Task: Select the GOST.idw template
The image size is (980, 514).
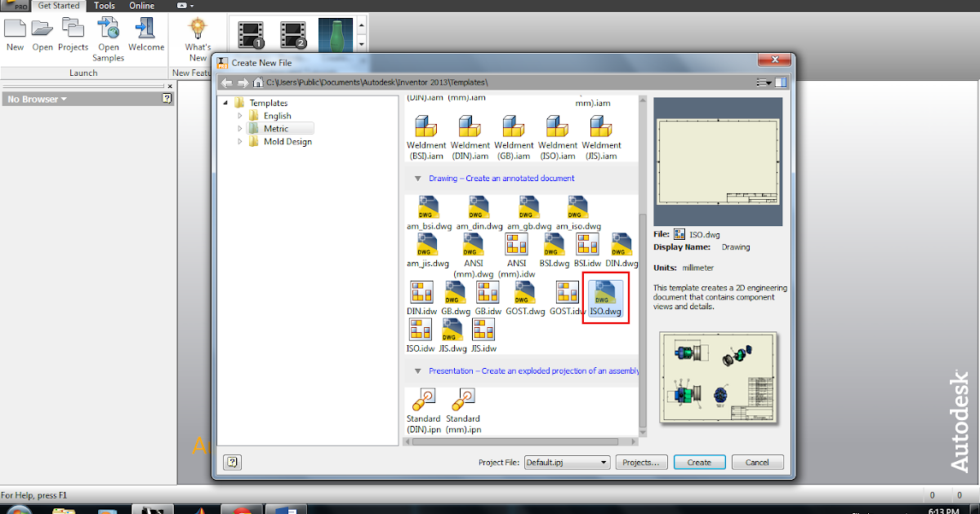Action: 567,299
